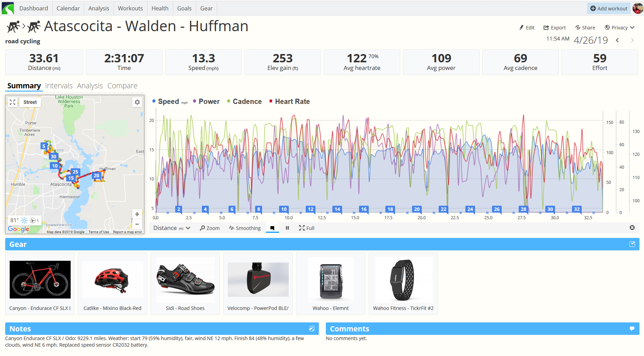Click the Notes edit icon
Viewport: 644px width, 356px height.
(312, 329)
